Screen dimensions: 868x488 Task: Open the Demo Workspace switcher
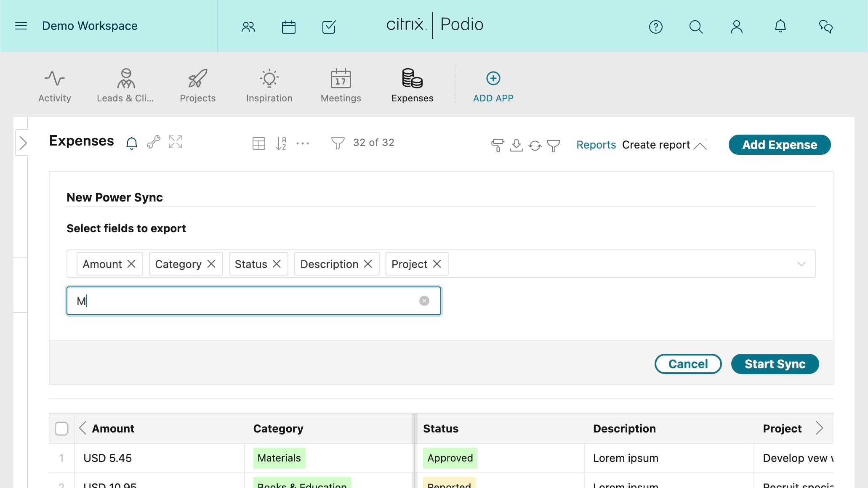click(x=90, y=26)
